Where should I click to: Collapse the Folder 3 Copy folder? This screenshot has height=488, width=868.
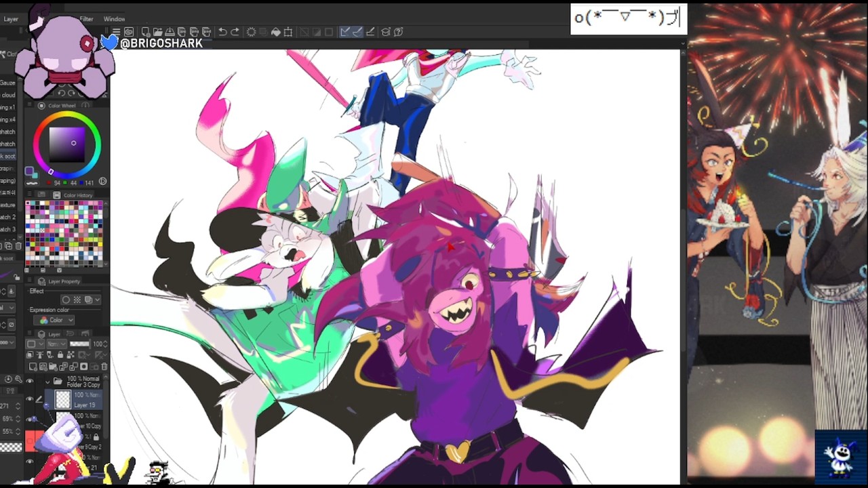click(x=47, y=382)
